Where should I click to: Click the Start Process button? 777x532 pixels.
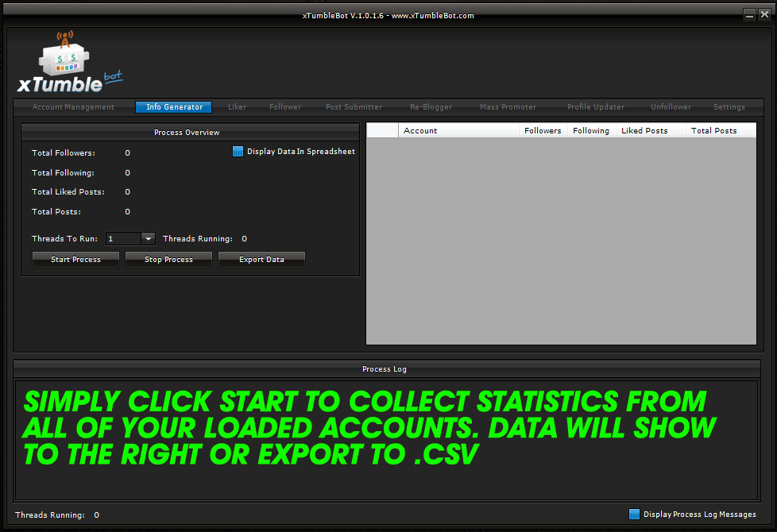[x=75, y=260]
